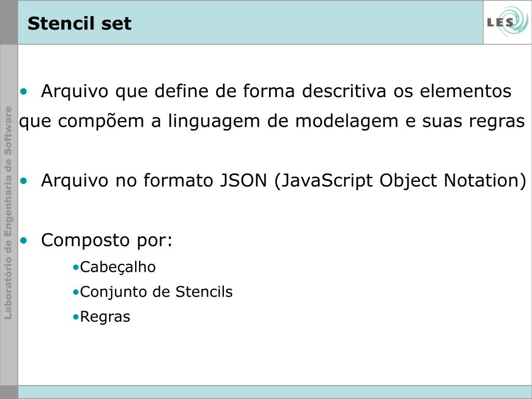Click the JavaScript Object Notation text

(400, 180)
